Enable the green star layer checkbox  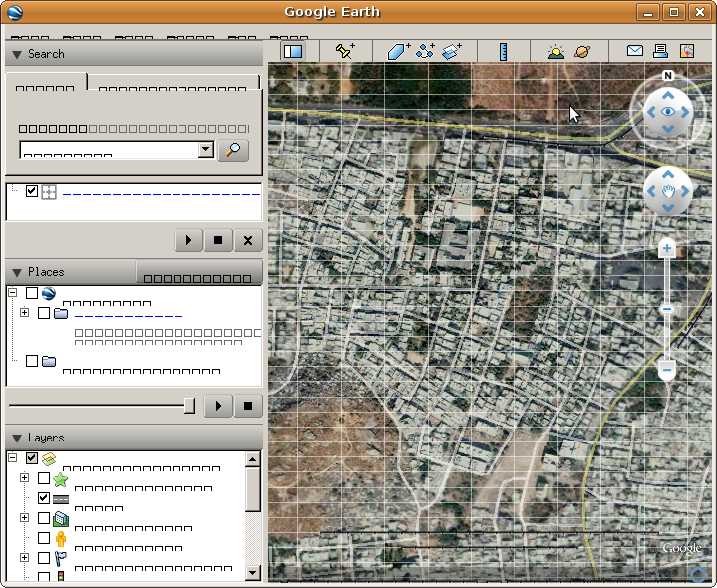pos(44,479)
